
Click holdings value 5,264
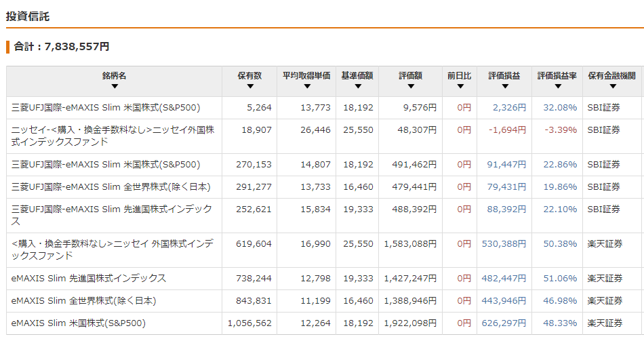(x=259, y=108)
